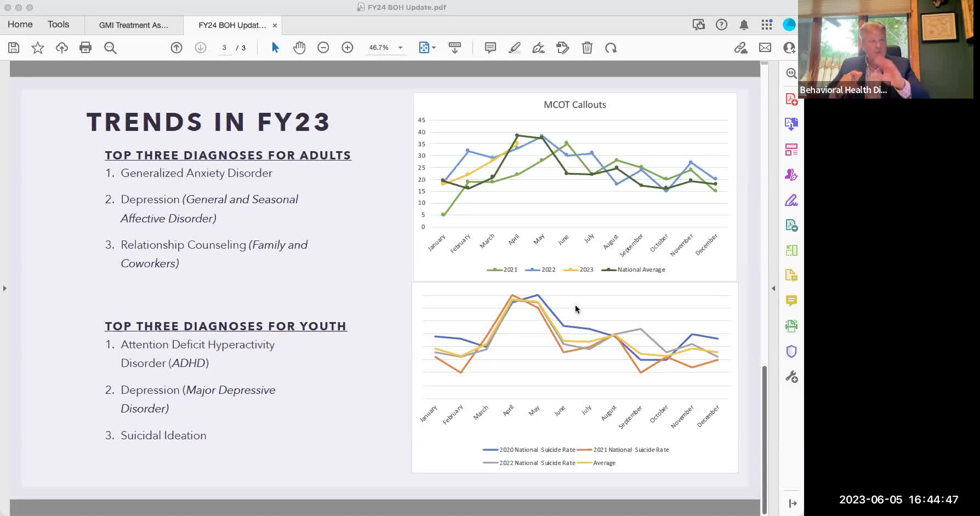This screenshot has height=516, width=980.
Task: Click the Delete page trash icon
Action: 587,48
